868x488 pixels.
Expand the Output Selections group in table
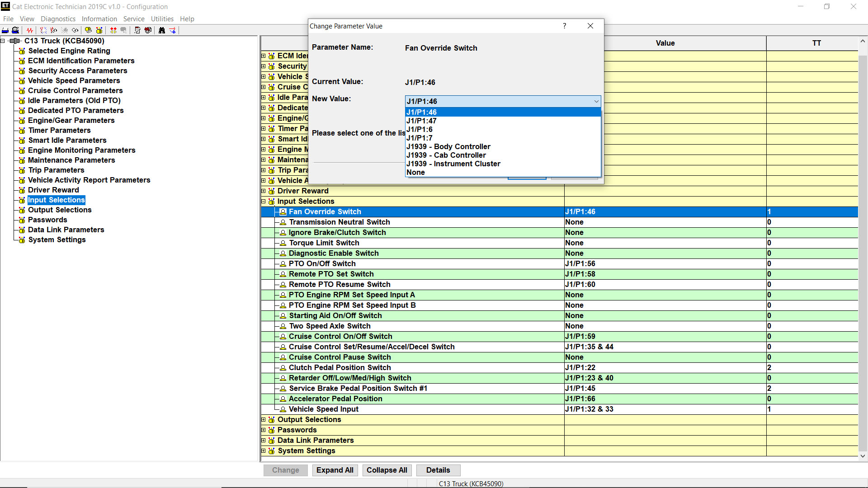point(264,420)
